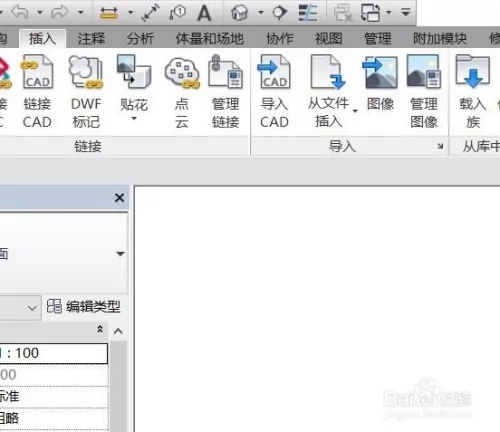Open the 导入 panel dialog launcher arrow
The width and height of the screenshot is (500, 432).
pyautogui.click(x=440, y=146)
